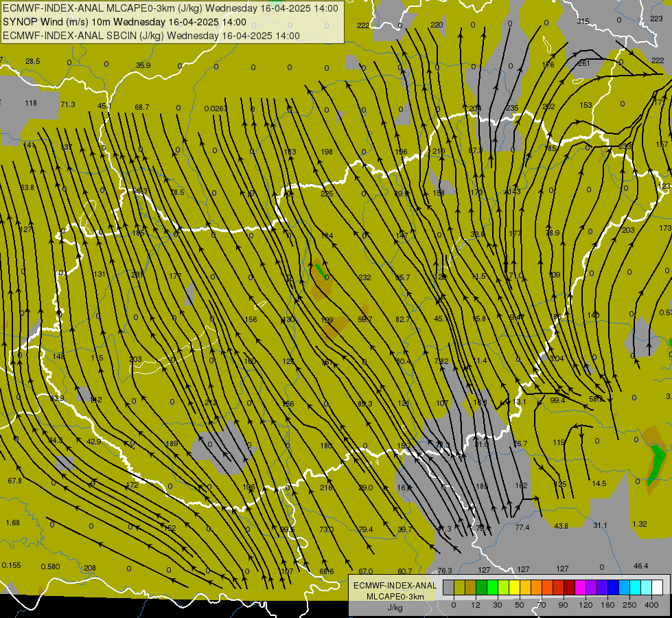Click the J/kg unit label in legend

click(395, 608)
